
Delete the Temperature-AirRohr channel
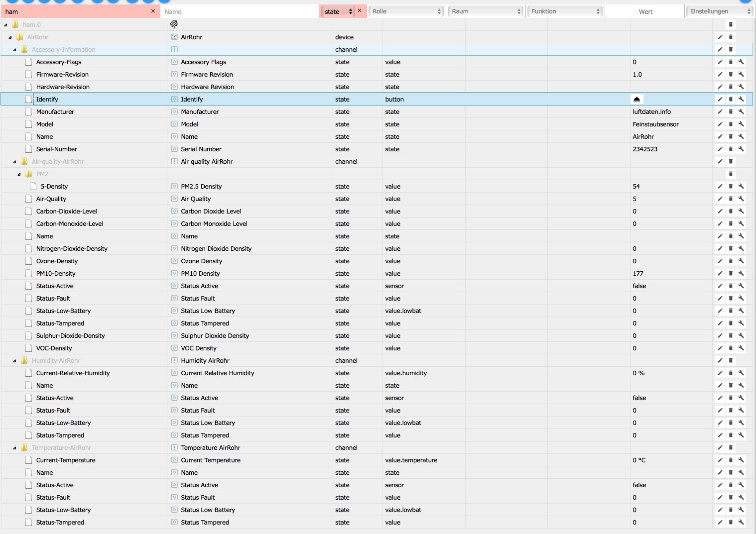pos(731,447)
